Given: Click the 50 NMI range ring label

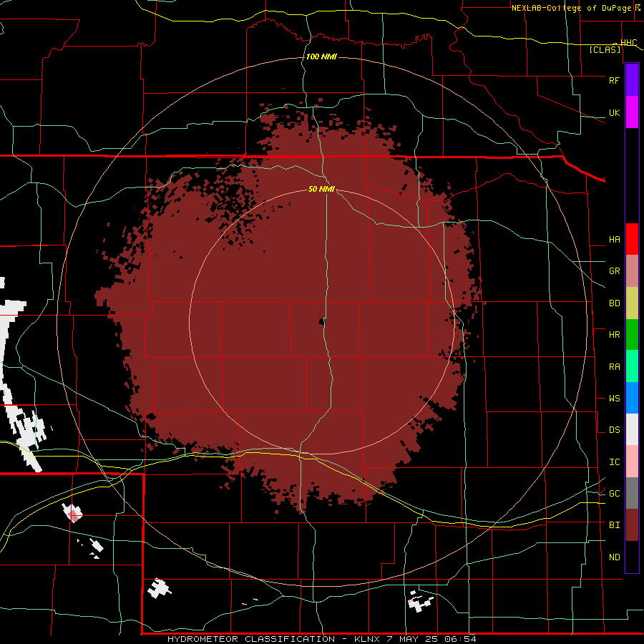Looking at the screenshot, I should tap(321, 189).
